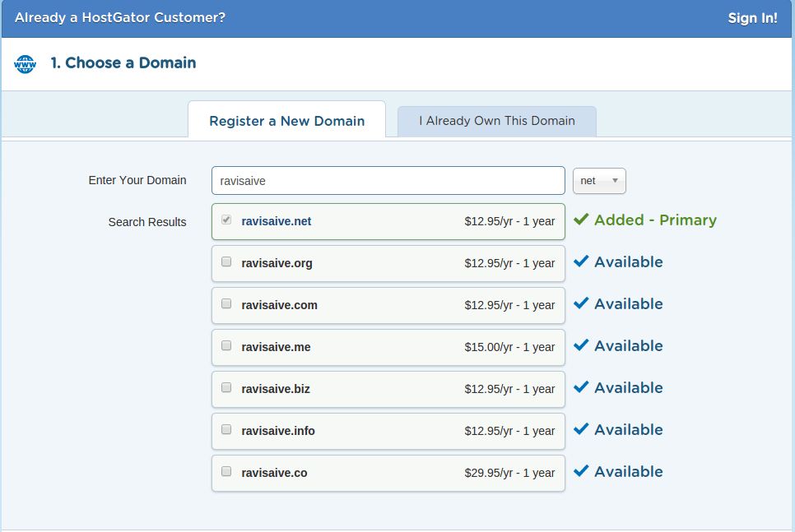Switch to Register a New Domain tab
Image resolution: width=795 pixels, height=532 pixels.
click(x=286, y=121)
